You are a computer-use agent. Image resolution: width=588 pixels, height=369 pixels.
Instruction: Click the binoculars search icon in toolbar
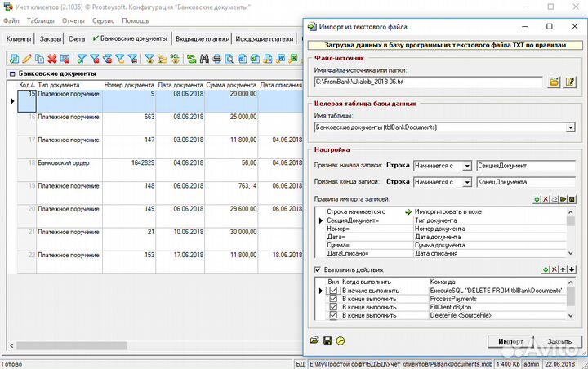(x=204, y=59)
